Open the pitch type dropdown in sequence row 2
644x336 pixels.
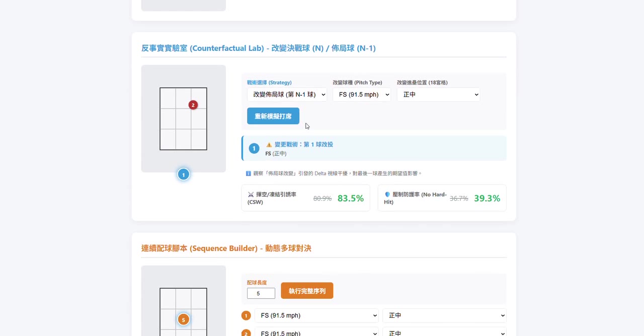pyautogui.click(x=316, y=332)
